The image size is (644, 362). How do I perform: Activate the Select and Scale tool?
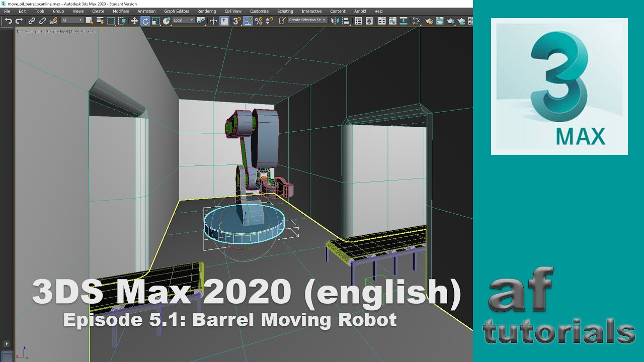point(156,21)
